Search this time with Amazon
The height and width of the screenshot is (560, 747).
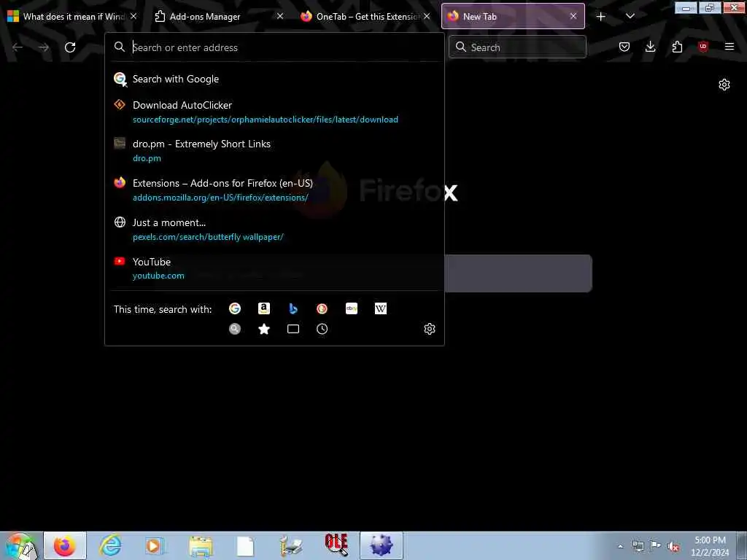point(264,308)
